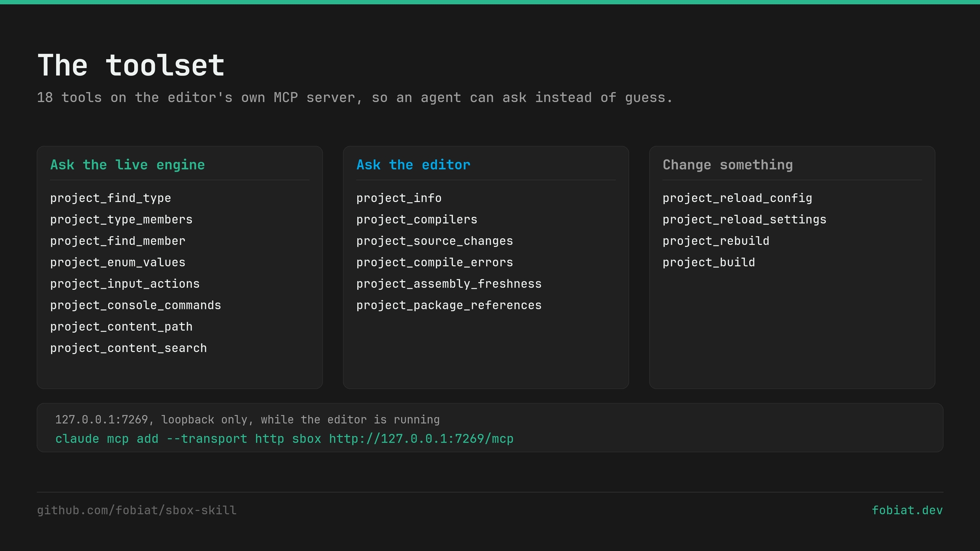The height and width of the screenshot is (551, 980).
Task: Select project_type_members entry
Action: [121, 219]
